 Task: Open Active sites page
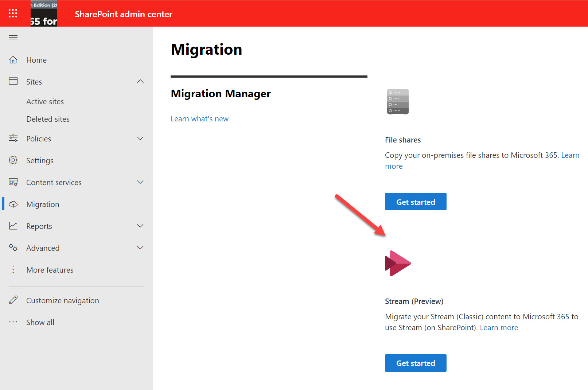(x=45, y=102)
